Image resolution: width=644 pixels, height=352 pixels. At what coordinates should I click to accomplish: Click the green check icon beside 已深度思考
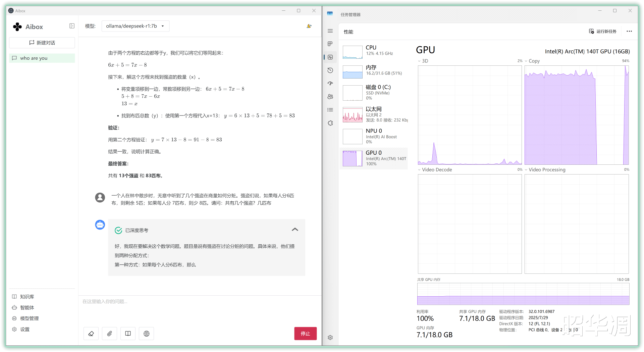click(118, 230)
